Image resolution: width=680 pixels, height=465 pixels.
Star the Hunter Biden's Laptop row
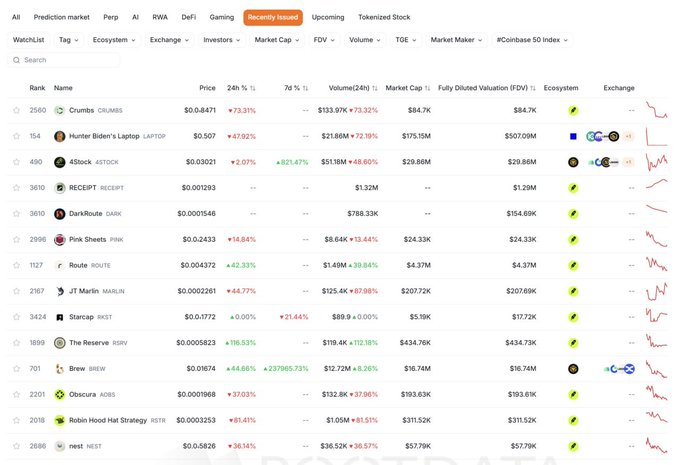(x=16, y=136)
